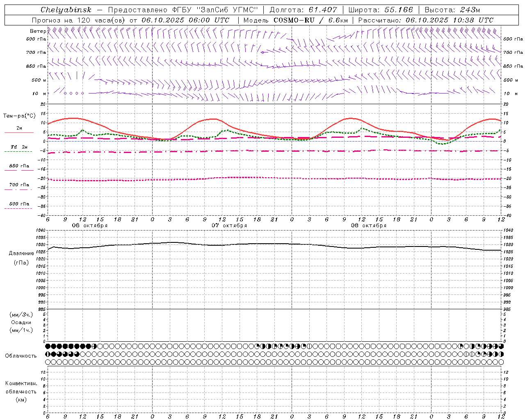The image size is (525, 420).
Task: Click the '08 октября' date label
Action: [369, 226]
